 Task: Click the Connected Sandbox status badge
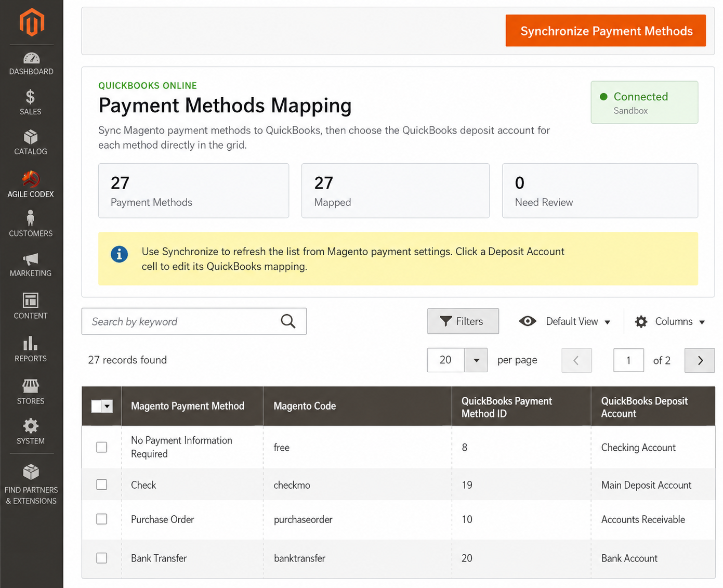coord(644,102)
